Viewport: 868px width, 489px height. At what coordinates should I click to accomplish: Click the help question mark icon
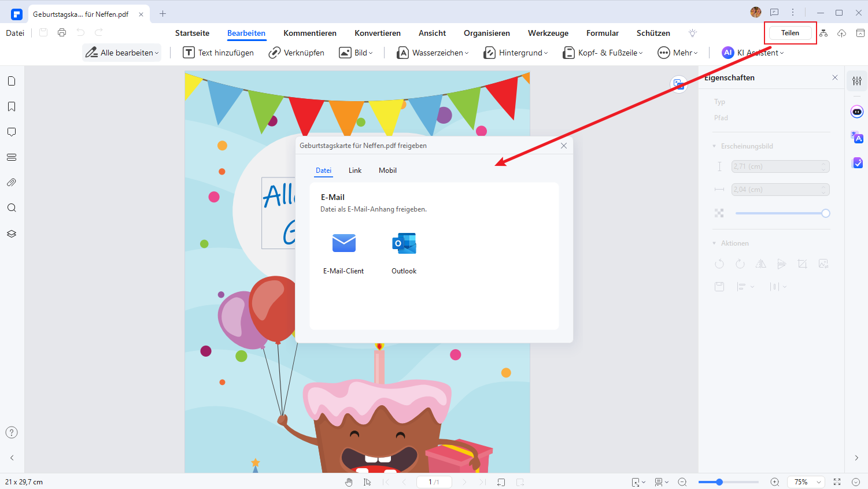point(12,432)
